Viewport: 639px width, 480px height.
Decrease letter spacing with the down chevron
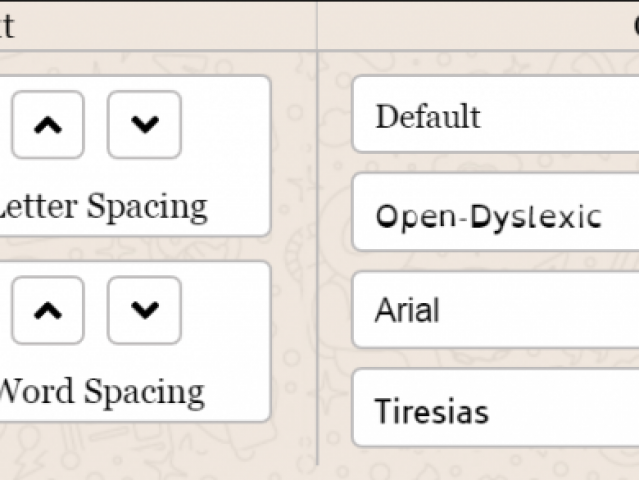tap(144, 125)
